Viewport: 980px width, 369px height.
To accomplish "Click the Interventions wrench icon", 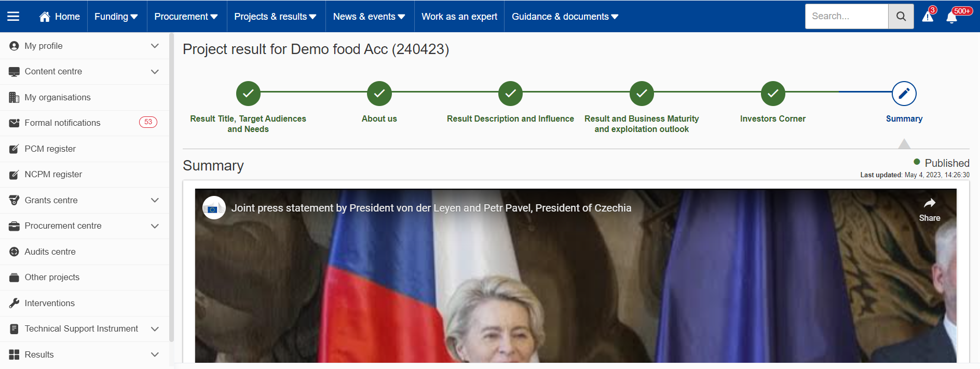I will 14,303.
